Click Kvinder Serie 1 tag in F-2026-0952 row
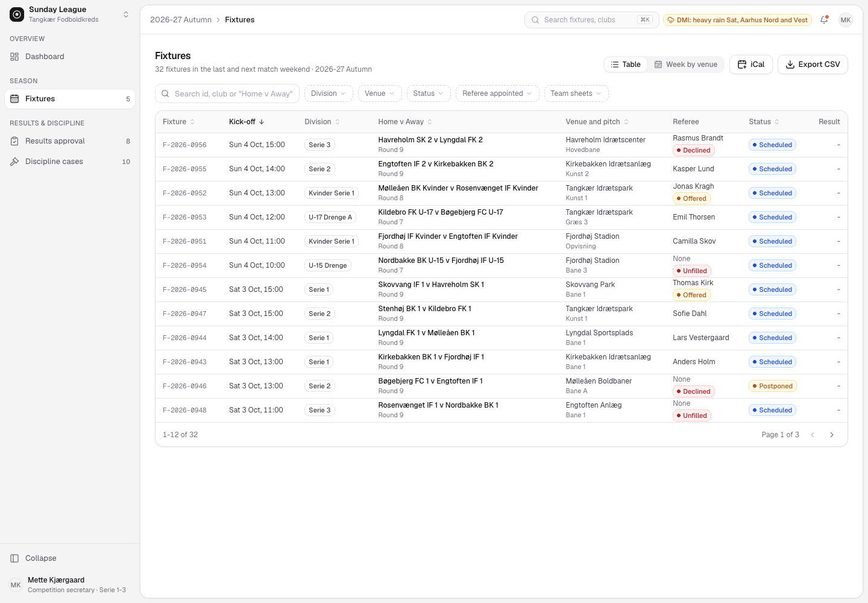This screenshot has height=603, width=868. (x=332, y=194)
